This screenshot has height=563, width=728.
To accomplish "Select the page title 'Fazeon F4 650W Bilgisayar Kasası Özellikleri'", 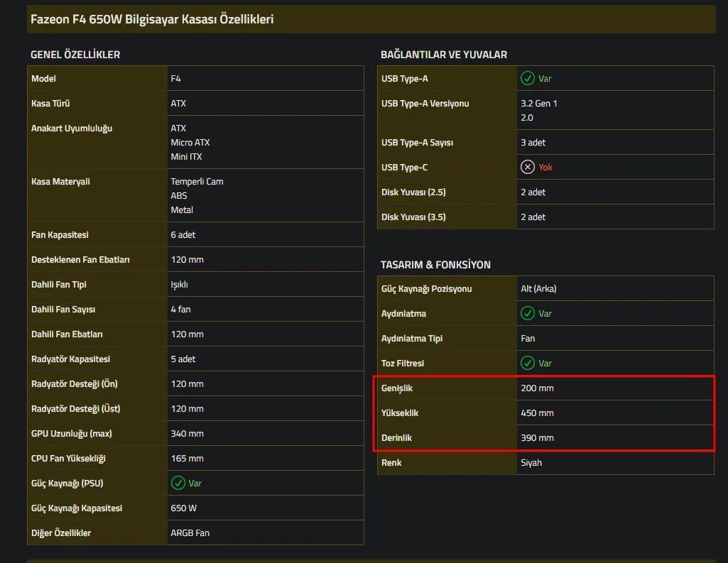I will [x=152, y=19].
